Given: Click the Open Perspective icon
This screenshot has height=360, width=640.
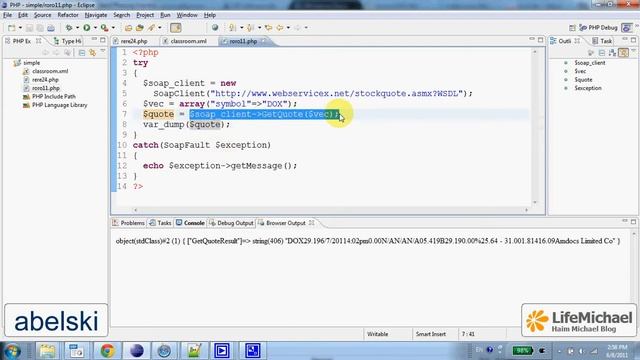Looking at the screenshot, I should click(x=572, y=28).
